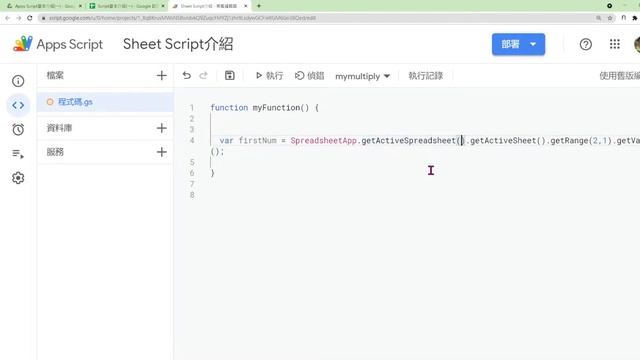Screen dimensions: 640x360
Task: Open the mymultiply function dropdown
Action: point(362,76)
